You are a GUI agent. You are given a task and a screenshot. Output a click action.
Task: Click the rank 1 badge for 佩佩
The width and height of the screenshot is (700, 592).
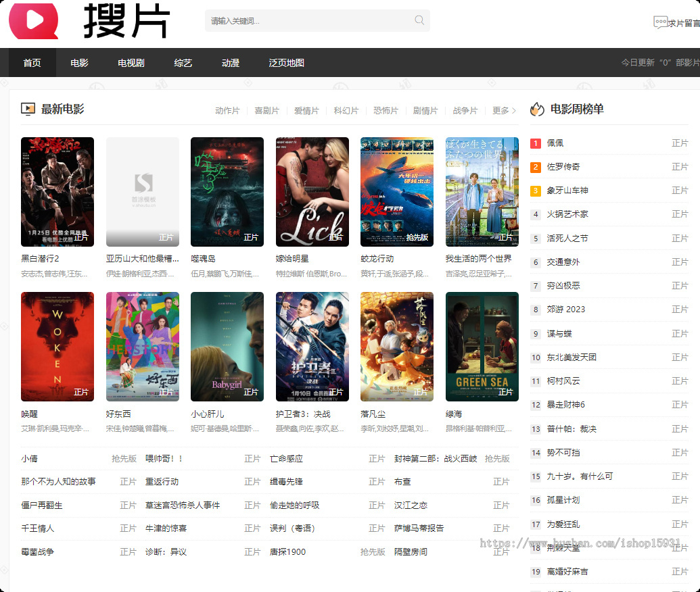pos(536,143)
